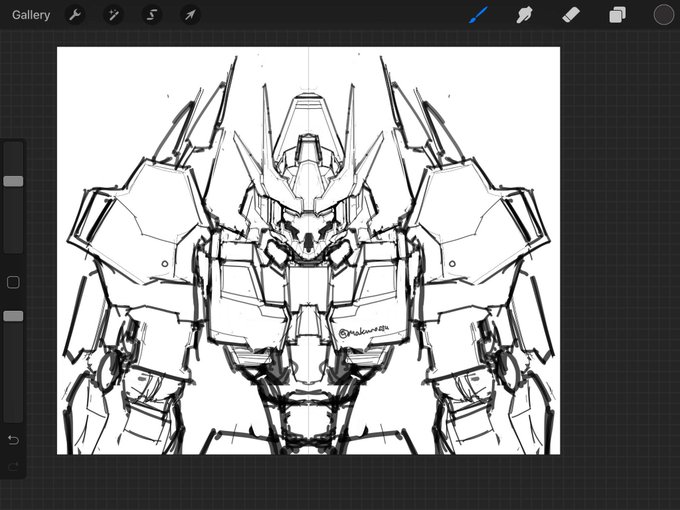Viewport: 680px width, 510px height.
Task: Undo the last stroke
Action: click(13, 440)
